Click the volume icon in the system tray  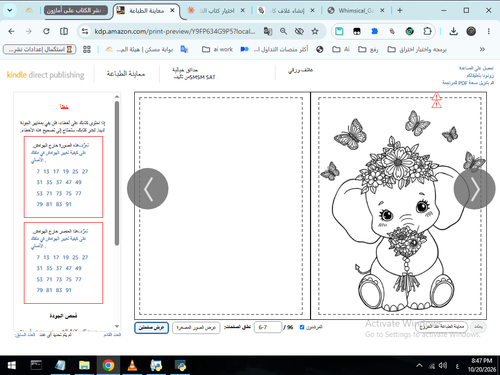point(443,366)
